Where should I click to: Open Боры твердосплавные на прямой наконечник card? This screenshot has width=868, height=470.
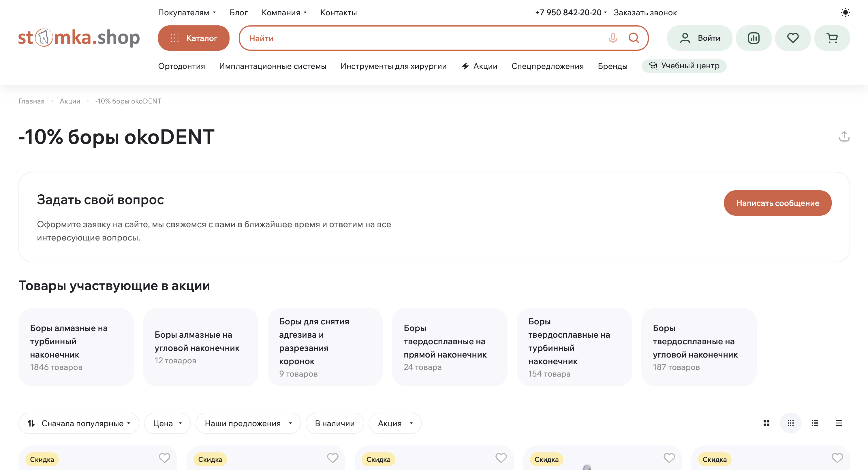click(x=450, y=347)
